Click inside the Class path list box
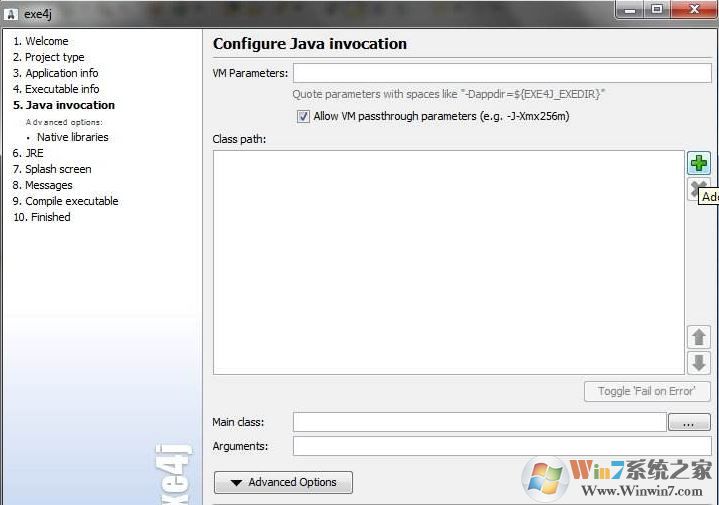 pyautogui.click(x=449, y=262)
